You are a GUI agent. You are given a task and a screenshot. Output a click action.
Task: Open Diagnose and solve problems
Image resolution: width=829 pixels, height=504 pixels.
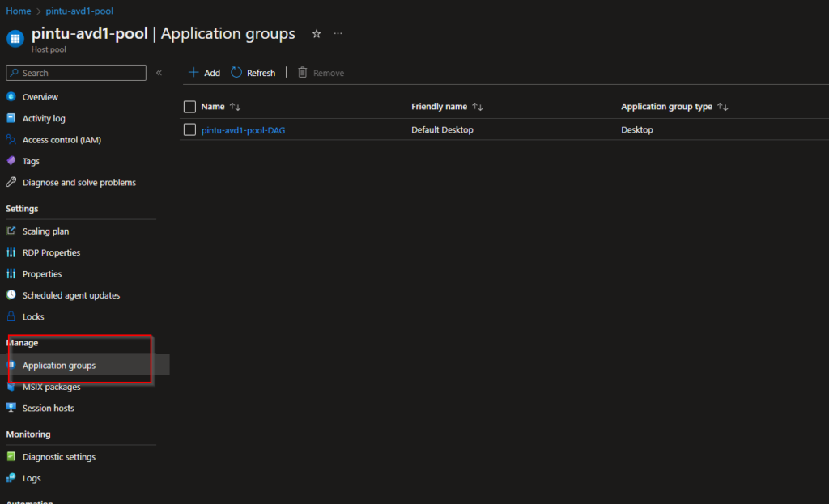[x=79, y=182]
